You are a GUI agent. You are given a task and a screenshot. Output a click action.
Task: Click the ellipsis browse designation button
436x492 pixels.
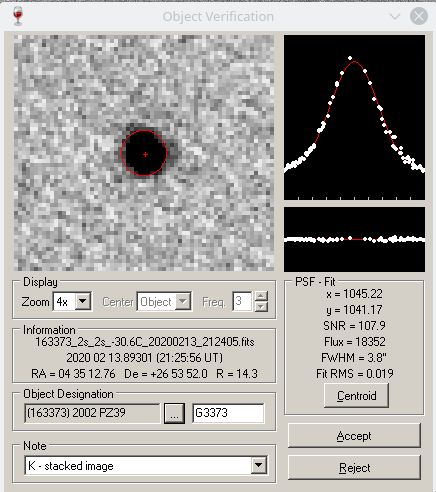(x=174, y=413)
